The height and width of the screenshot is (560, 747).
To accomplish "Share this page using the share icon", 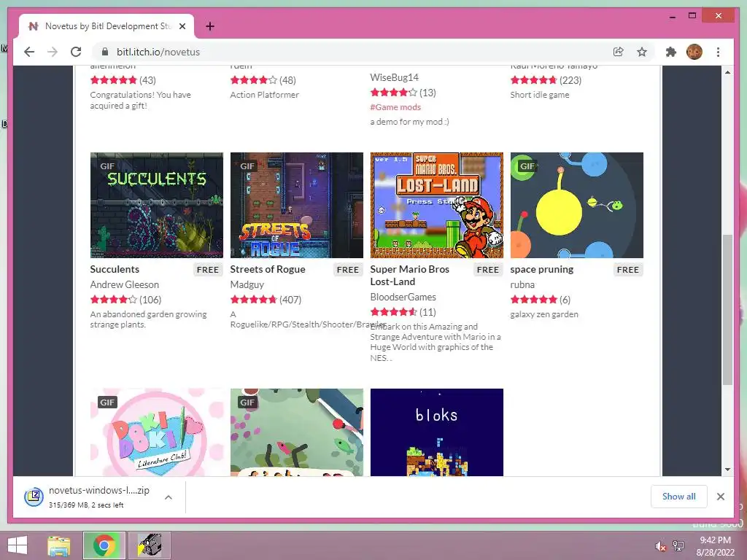I will pos(619,52).
